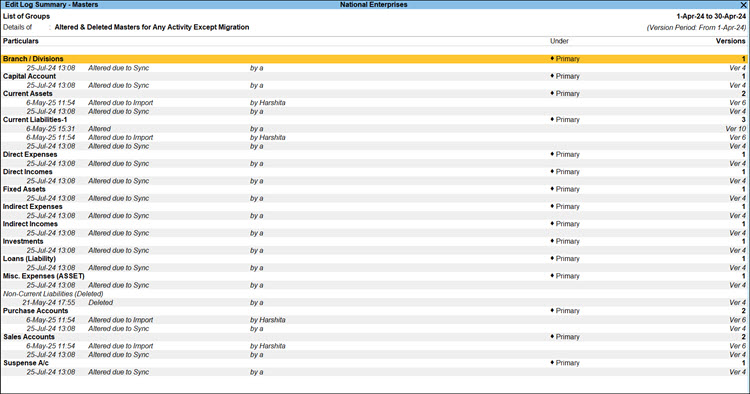The image size is (750, 394).
Task: Click versions count 3 for Current Liabilities-1
Action: 744,120
